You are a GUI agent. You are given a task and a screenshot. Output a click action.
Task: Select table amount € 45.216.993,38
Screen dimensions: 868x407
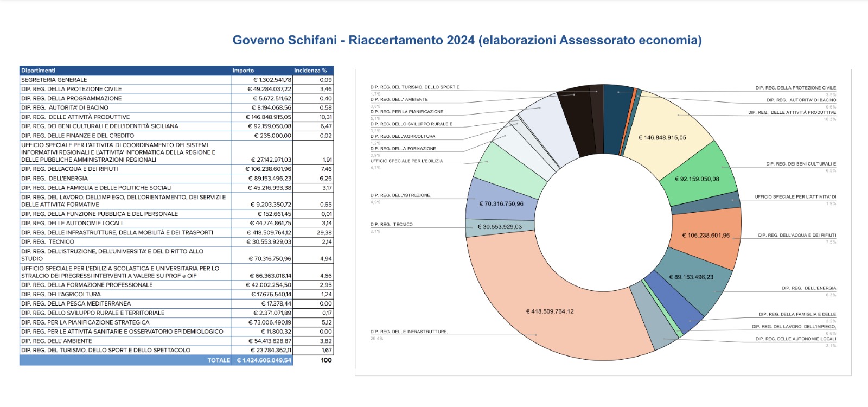point(270,188)
